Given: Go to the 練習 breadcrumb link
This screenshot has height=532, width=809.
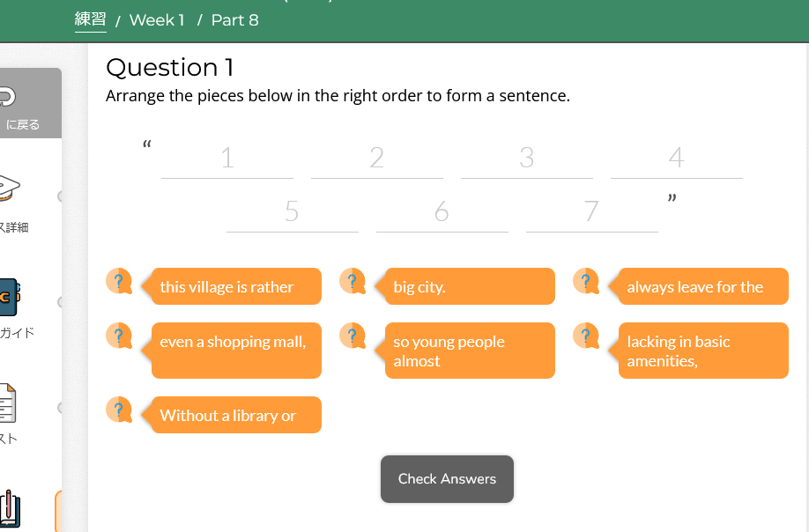Looking at the screenshot, I should pos(91,20).
